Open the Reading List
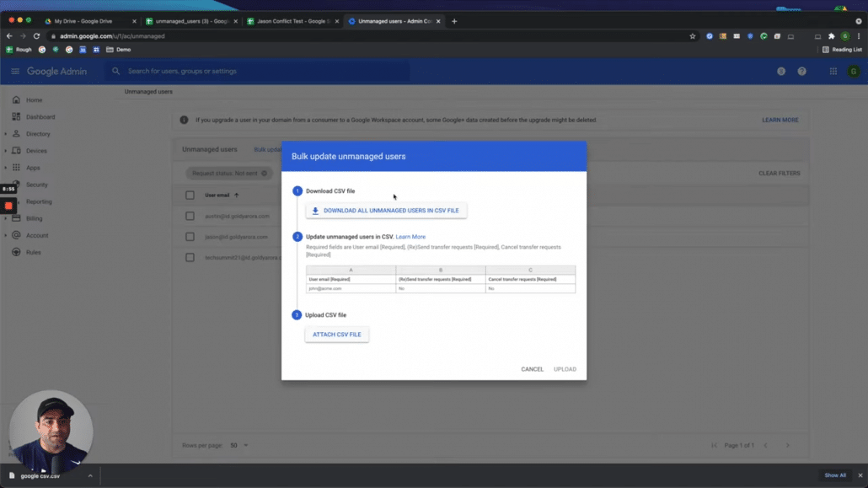This screenshot has width=868, height=488. (842, 49)
